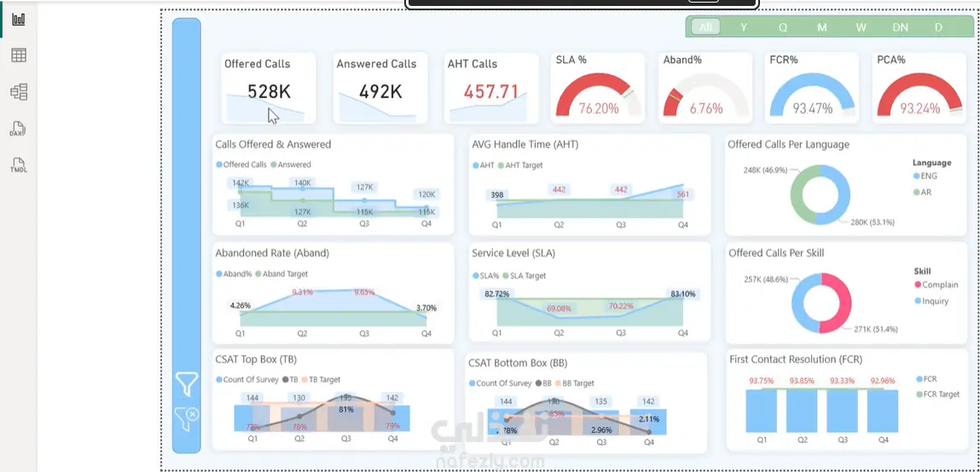Image resolution: width=980 pixels, height=472 pixels.
Task: Open the DAX query view icon
Action: 18,130
